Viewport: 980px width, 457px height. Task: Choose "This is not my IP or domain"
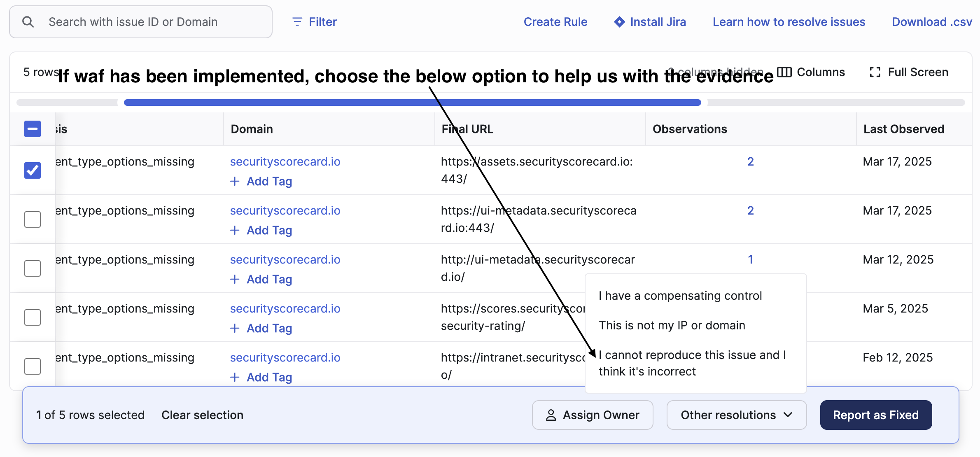[672, 325]
